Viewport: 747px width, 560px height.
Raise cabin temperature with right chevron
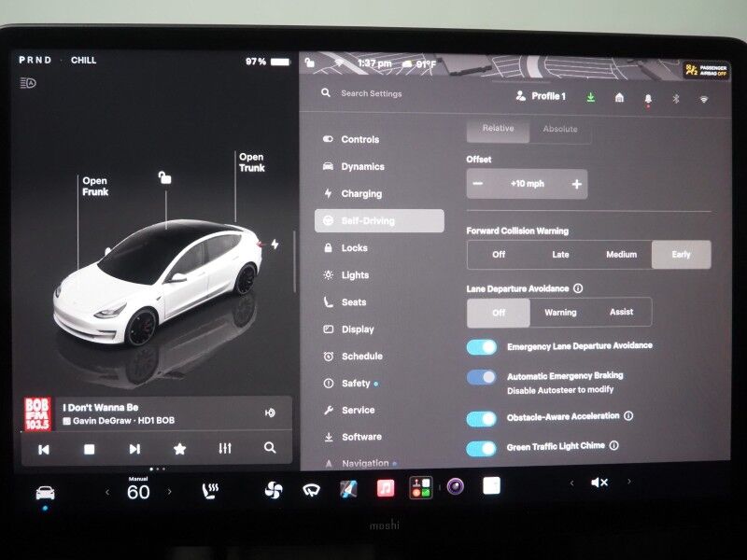pyautogui.click(x=169, y=492)
